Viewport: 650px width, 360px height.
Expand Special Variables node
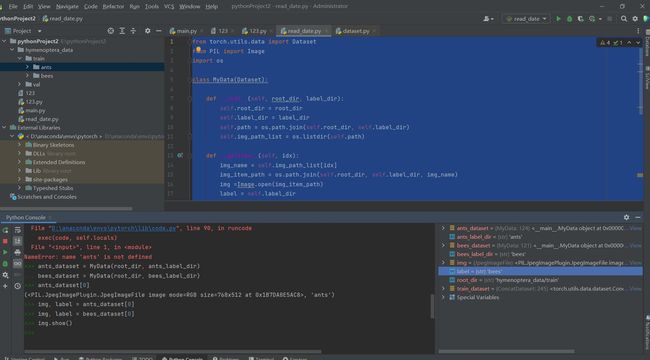tap(443, 297)
